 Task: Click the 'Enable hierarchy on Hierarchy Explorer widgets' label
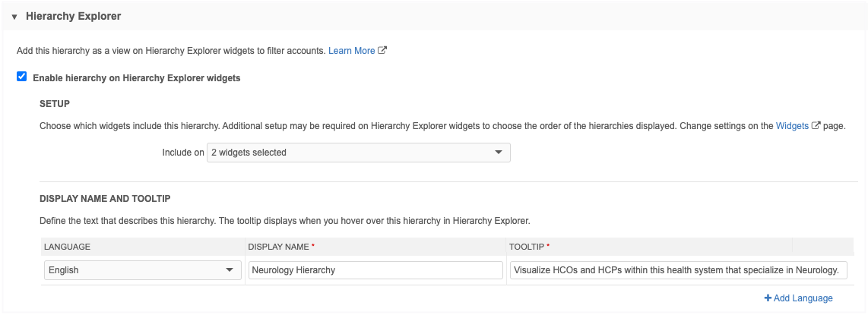click(x=137, y=77)
